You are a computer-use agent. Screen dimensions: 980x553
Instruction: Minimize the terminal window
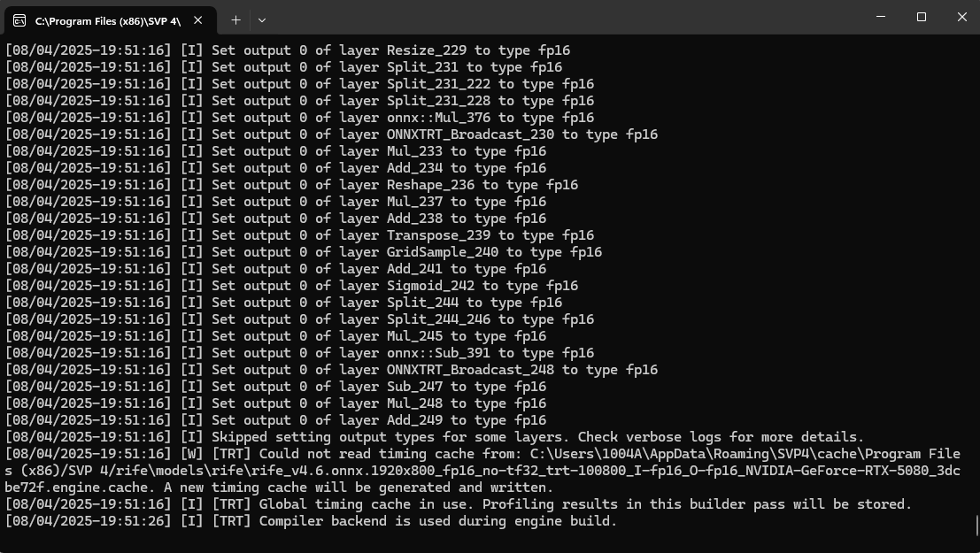point(881,17)
